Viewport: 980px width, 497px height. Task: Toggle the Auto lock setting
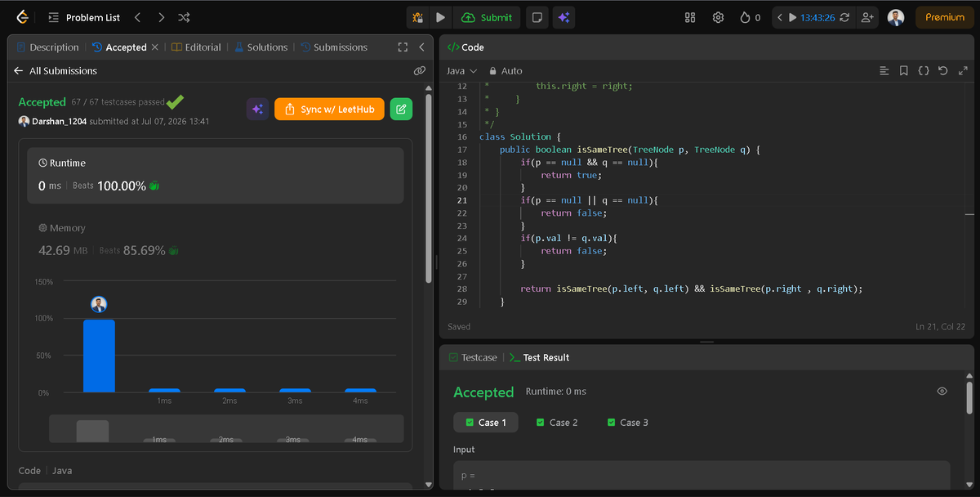pyautogui.click(x=506, y=71)
